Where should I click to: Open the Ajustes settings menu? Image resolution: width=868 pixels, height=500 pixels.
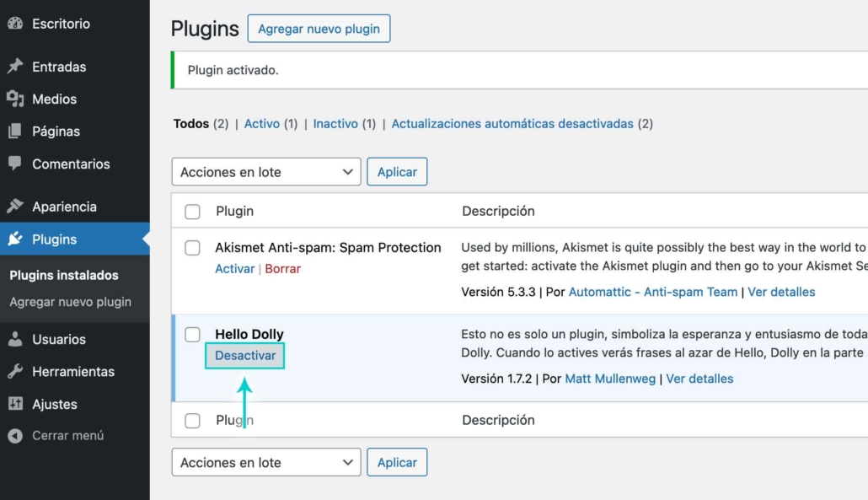tap(54, 404)
